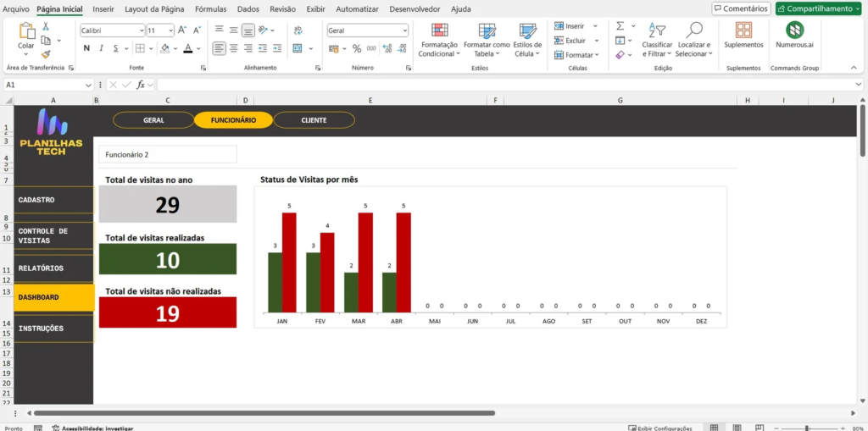
Task: Click the Cut scissors icon
Action: (x=46, y=27)
